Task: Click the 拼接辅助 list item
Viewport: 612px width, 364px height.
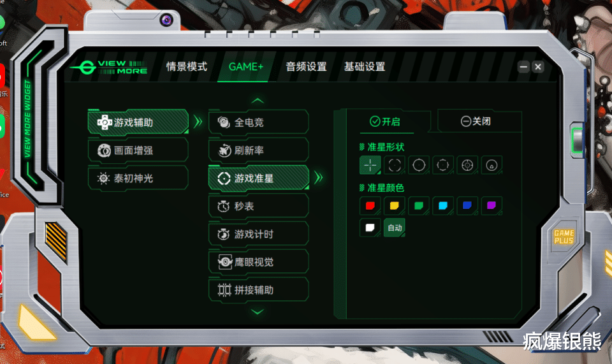Action: pos(259,290)
